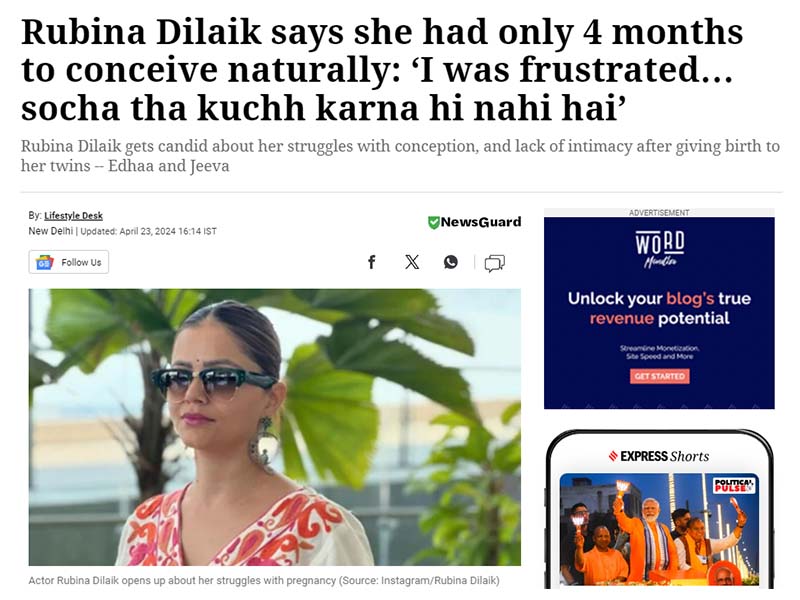
Task: Share article on Facebook icon
Action: pyautogui.click(x=372, y=262)
